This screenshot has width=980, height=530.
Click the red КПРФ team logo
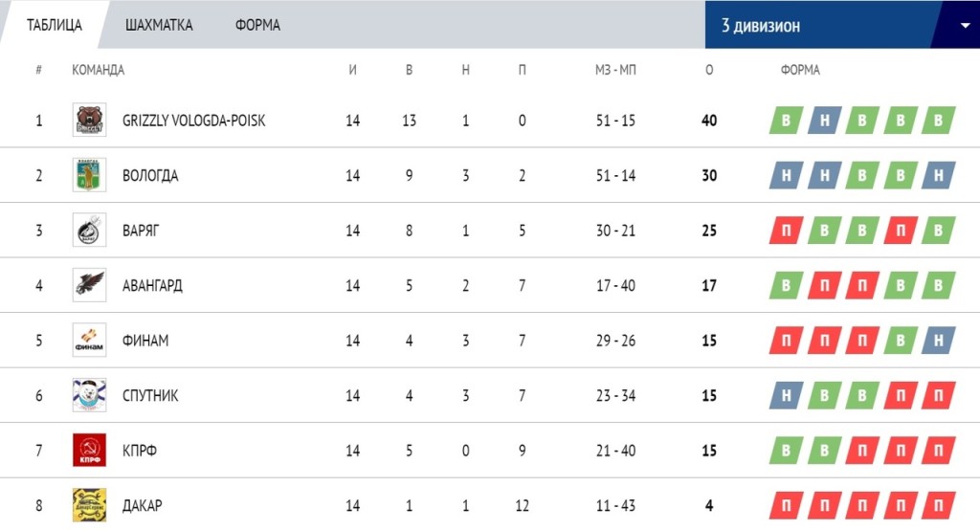89,450
